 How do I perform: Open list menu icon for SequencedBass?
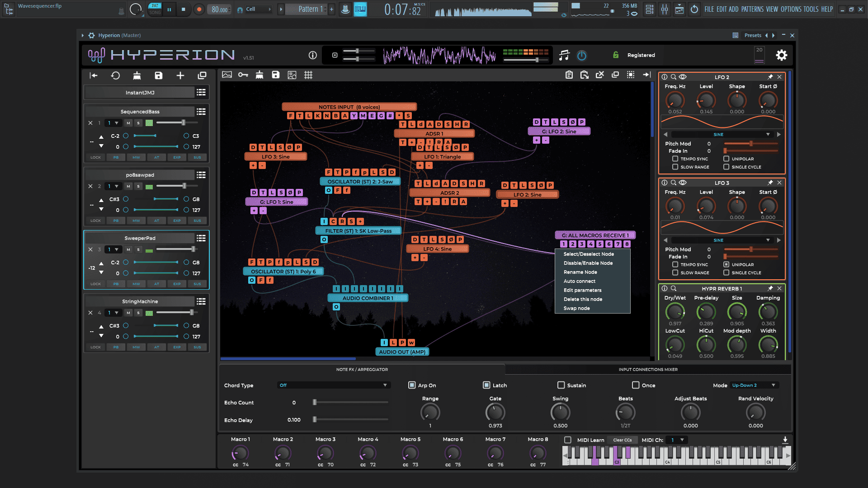(x=201, y=112)
